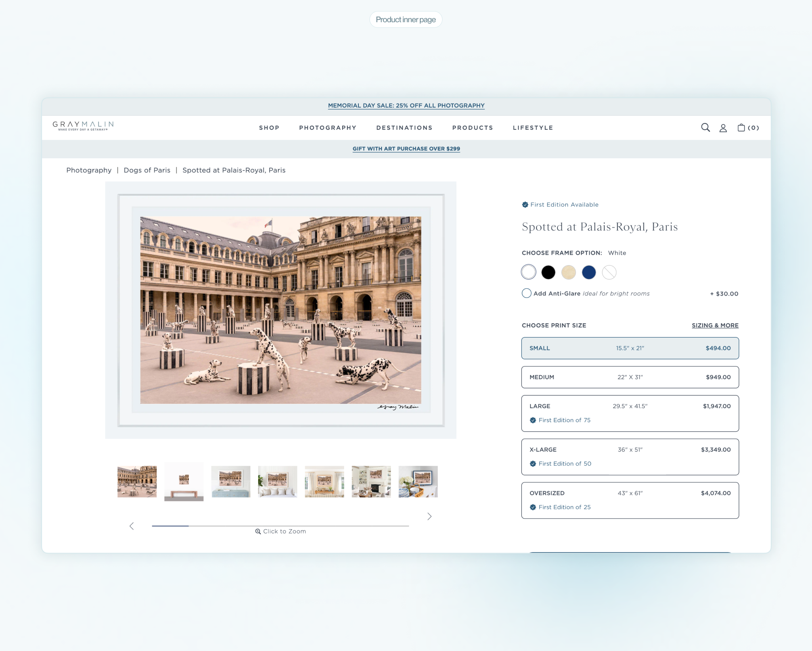Click the previous thumbnails arrow
Image resolution: width=812 pixels, height=651 pixels.
click(x=132, y=526)
